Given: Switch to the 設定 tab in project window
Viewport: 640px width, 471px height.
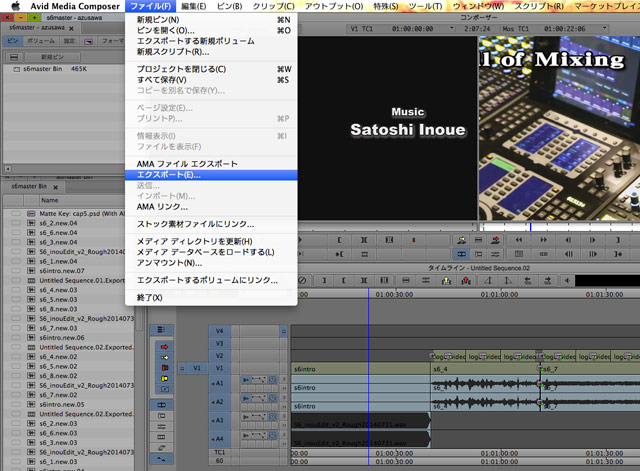Looking at the screenshot, I should coord(69,41).
